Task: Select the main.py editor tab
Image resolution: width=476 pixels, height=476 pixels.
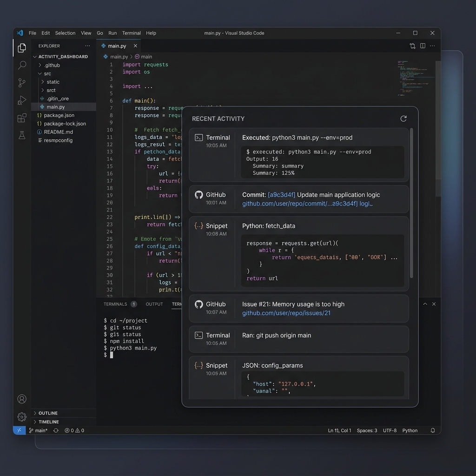Action: coord(119,46)
